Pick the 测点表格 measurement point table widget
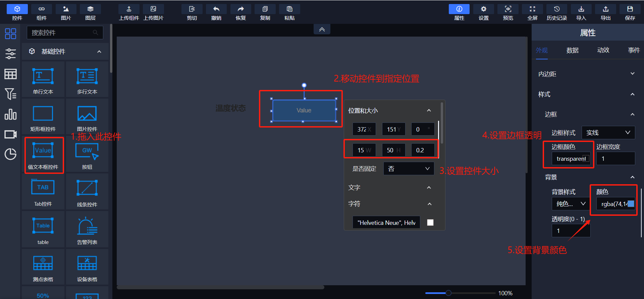This screenshot has height=299, width=644. pos(43,267)
